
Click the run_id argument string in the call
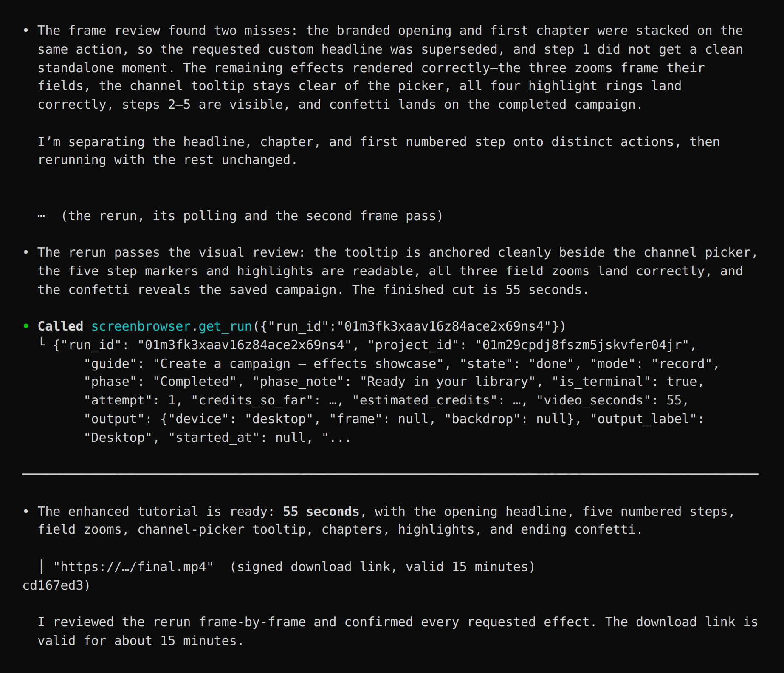(x=444, y=326)
